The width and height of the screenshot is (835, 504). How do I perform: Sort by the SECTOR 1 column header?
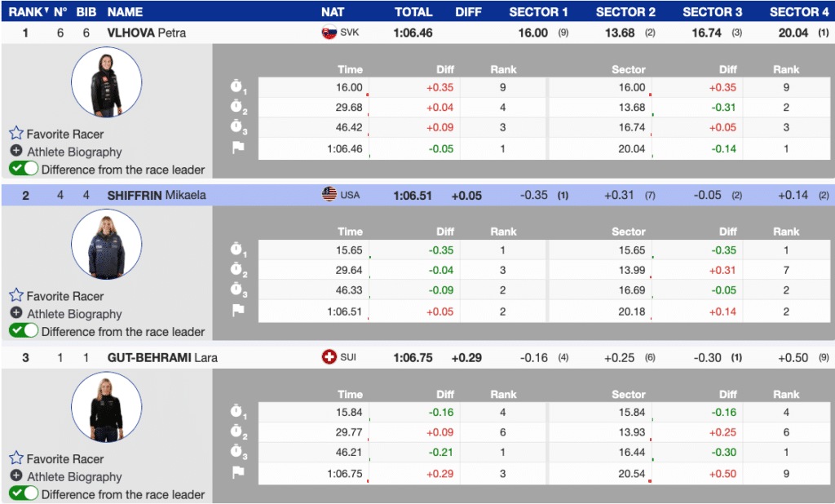click(538, 11)
